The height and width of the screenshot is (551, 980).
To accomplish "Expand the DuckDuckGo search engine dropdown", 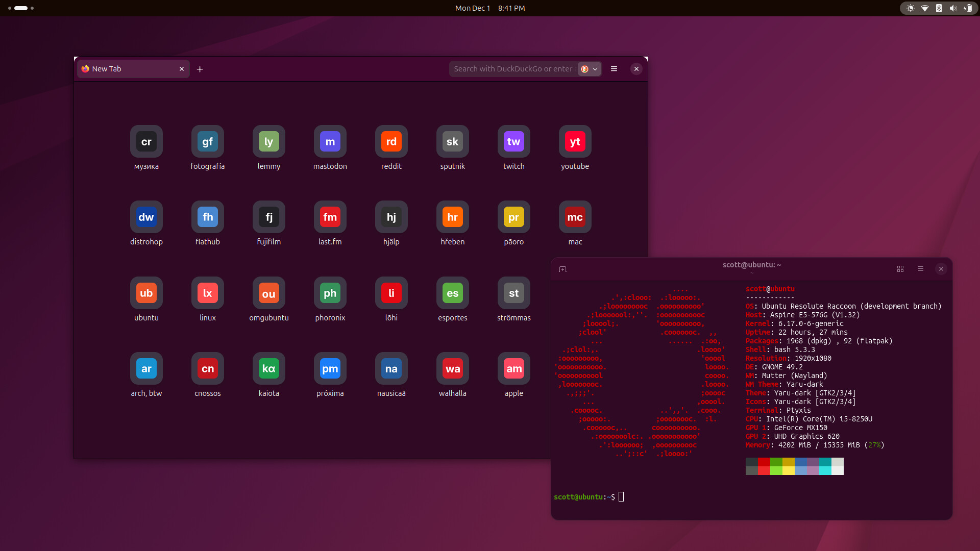I will point(590,69).
